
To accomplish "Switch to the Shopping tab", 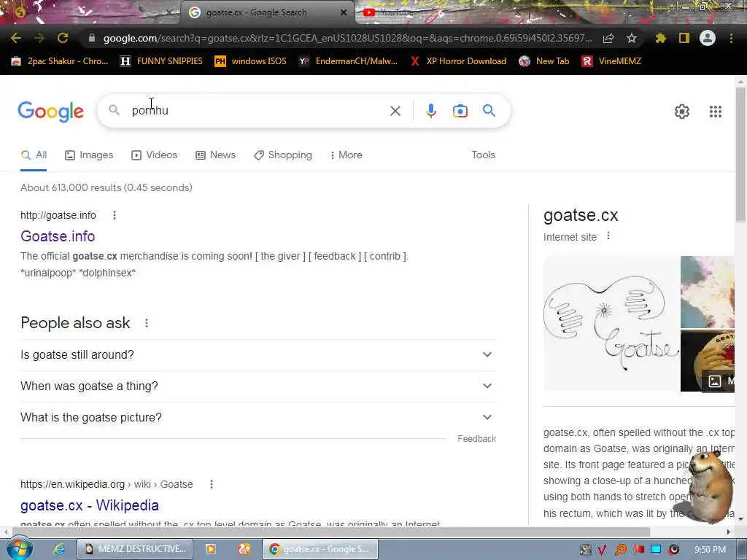I will coord(283,155).
